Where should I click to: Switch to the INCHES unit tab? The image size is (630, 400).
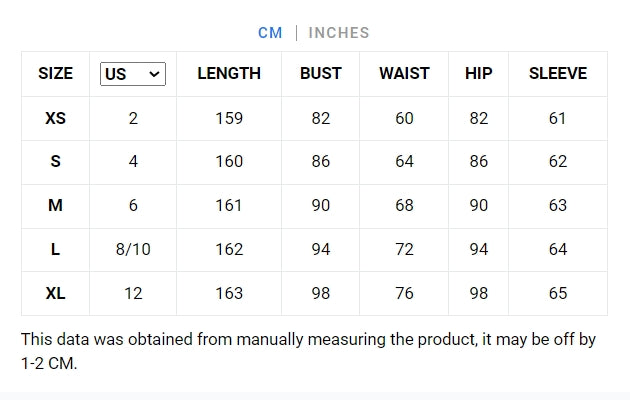click(338, 33)
